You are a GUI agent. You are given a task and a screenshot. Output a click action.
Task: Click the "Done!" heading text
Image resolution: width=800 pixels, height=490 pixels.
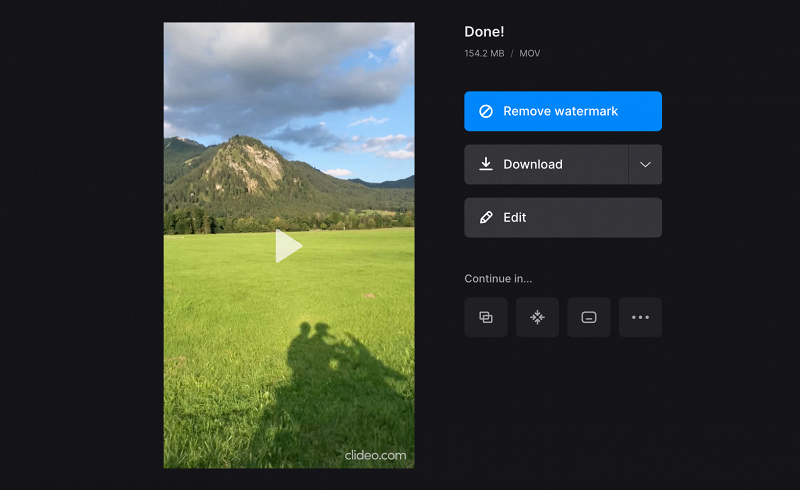484,32
